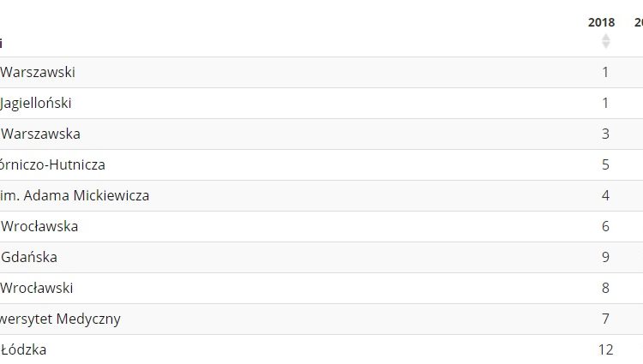Select the Warszawski university row
The image size is (643, 364).
tap(38, 72)
